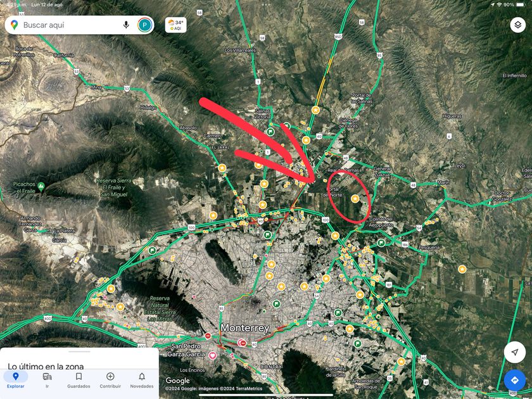
Task: Tap the Los Encinos label
Action: pyautogui.click(x=193, y=370)
